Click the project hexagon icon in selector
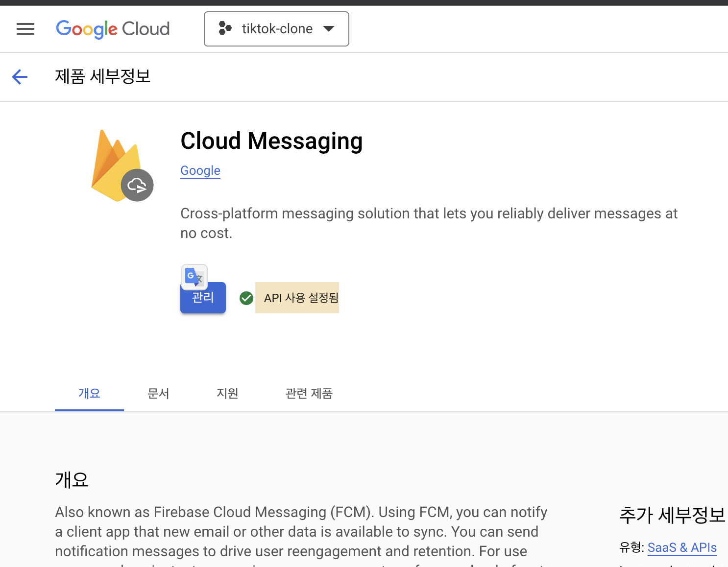The image size is (728, 567). coord(225,28)
